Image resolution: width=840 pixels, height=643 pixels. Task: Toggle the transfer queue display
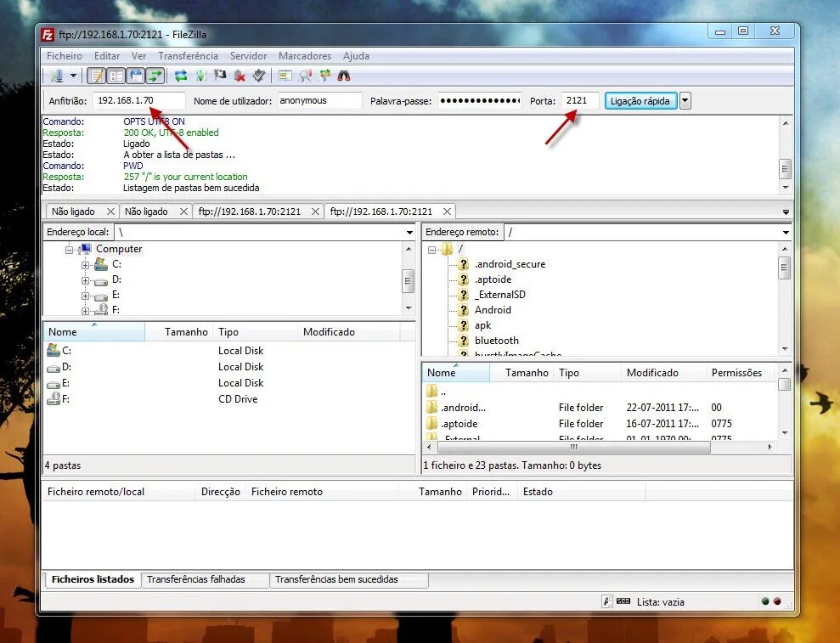[x=155, y=76]
